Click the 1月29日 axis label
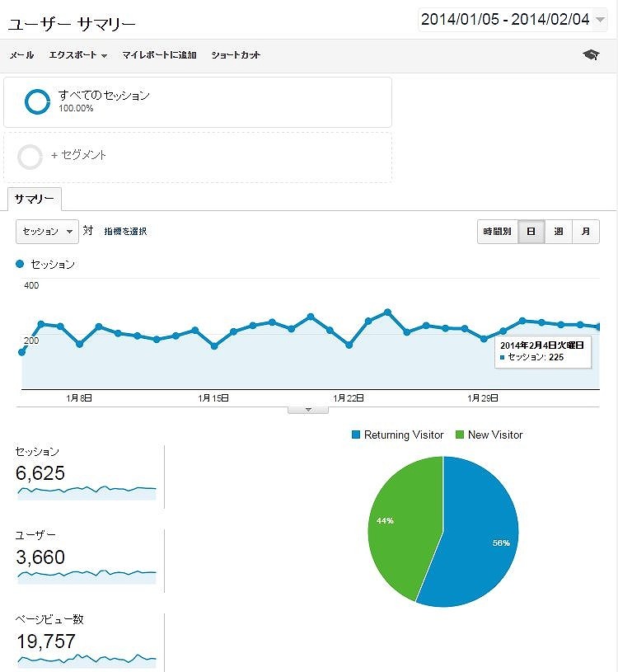The image size is (618, 672). pos(483,398)
